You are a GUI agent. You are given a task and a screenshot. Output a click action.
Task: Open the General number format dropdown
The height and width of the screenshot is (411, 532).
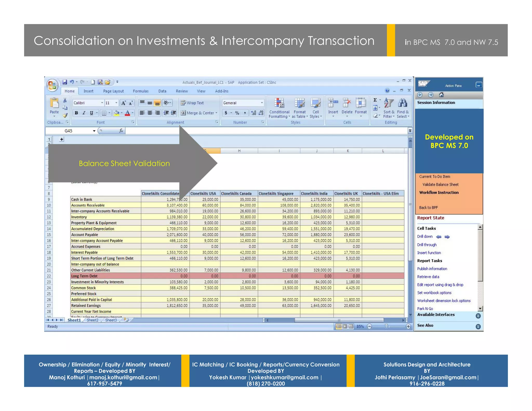point(262,103)
